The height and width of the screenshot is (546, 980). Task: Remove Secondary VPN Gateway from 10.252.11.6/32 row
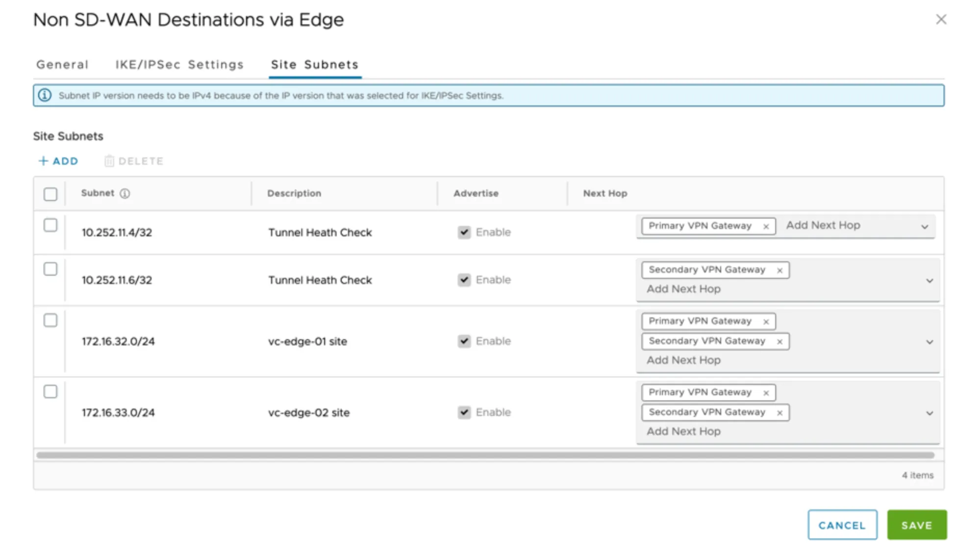coord(780,270)
